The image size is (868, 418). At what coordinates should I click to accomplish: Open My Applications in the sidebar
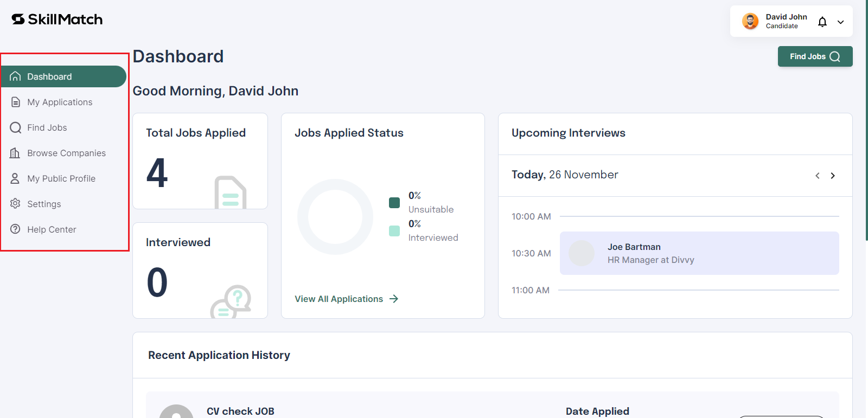pyautogui.click(x=63, y=102)
